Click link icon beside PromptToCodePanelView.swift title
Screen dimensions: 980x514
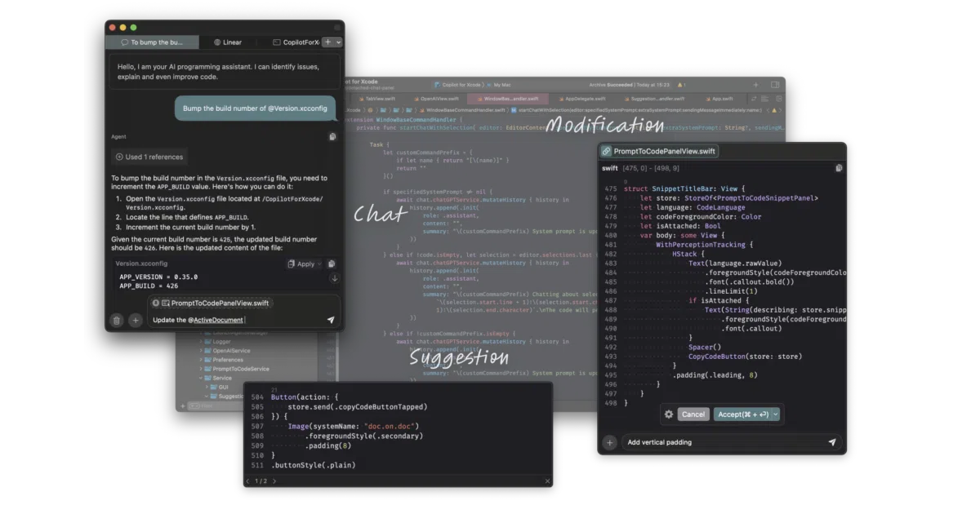pos(606,152)
